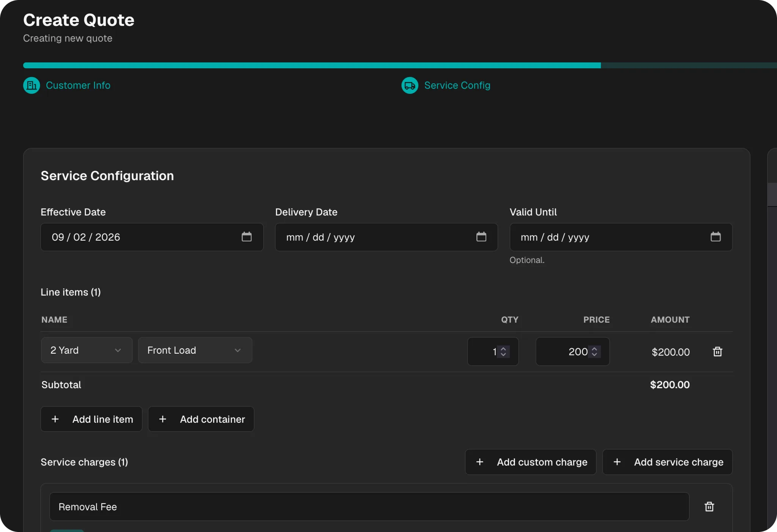Open the Delivery Date calendar picker icon
777x532 pixels.
coord(481,237)
